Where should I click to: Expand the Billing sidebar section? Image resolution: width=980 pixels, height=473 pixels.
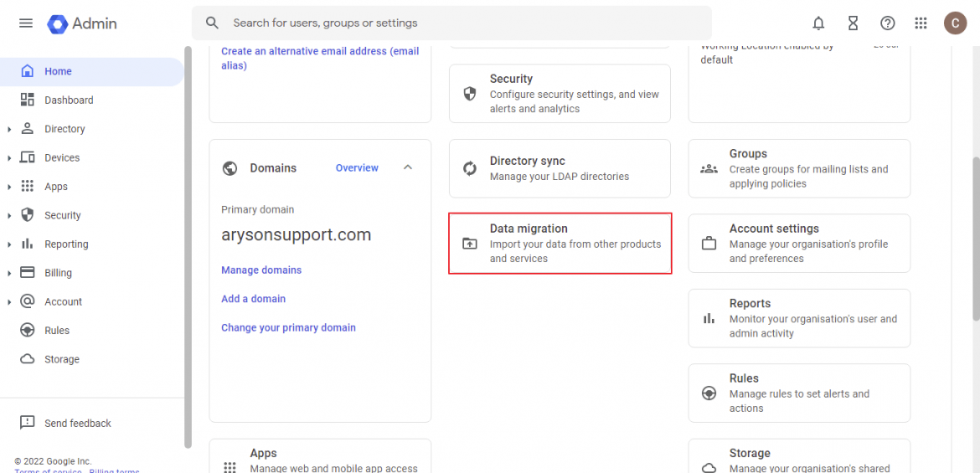coord(9,273)
